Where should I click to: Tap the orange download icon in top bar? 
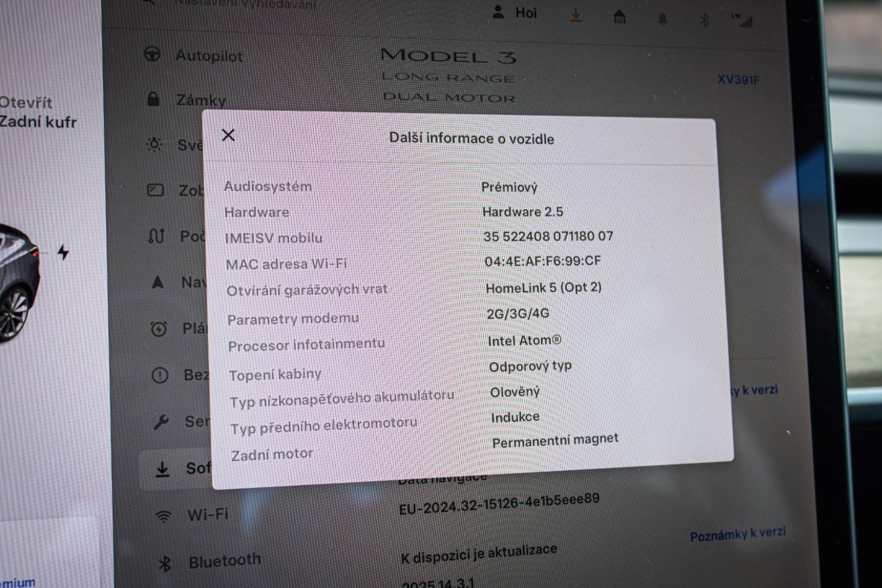click(x=576, y=15)
